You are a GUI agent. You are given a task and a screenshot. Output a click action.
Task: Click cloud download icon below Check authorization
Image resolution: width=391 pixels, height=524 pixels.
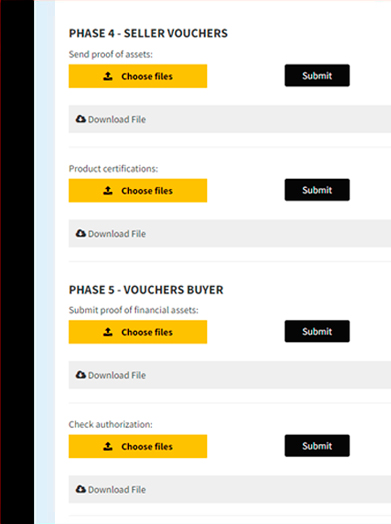coord(81,489)
